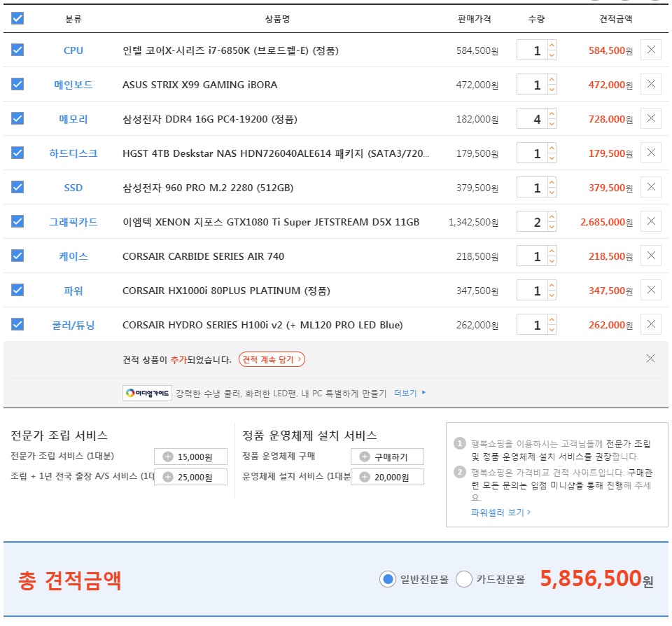Viewport: 672px width, 626px height.
Task: Uncheck the 메인보드 row checkbox
Action: coord(17,84)
